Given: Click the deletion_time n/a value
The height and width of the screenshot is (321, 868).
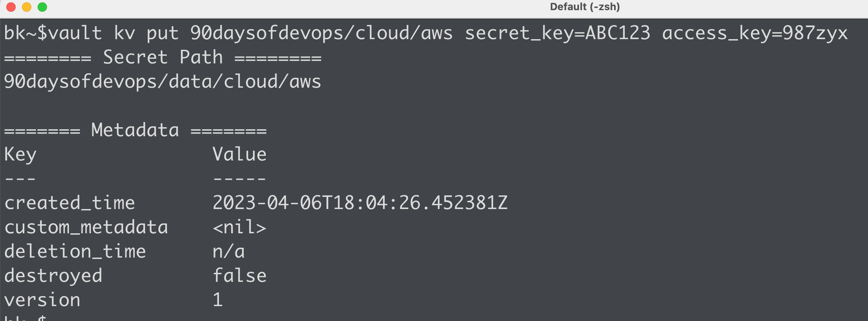Looking at the screenshot, I should 229,252.
